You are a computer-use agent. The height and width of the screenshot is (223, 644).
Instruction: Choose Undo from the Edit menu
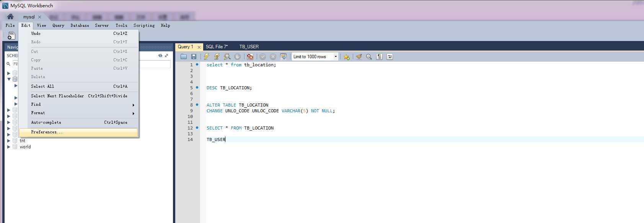click(x=78, y=34)
